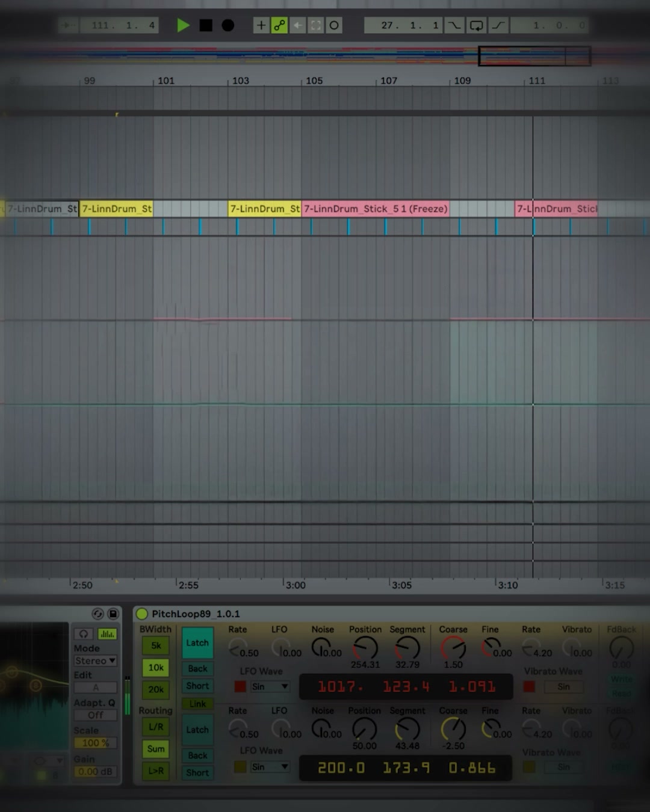Click bar 105 on the beat ruler
The height and width of the screenshot is (812, 650).
pyautogui.click(x=314, y=81)
